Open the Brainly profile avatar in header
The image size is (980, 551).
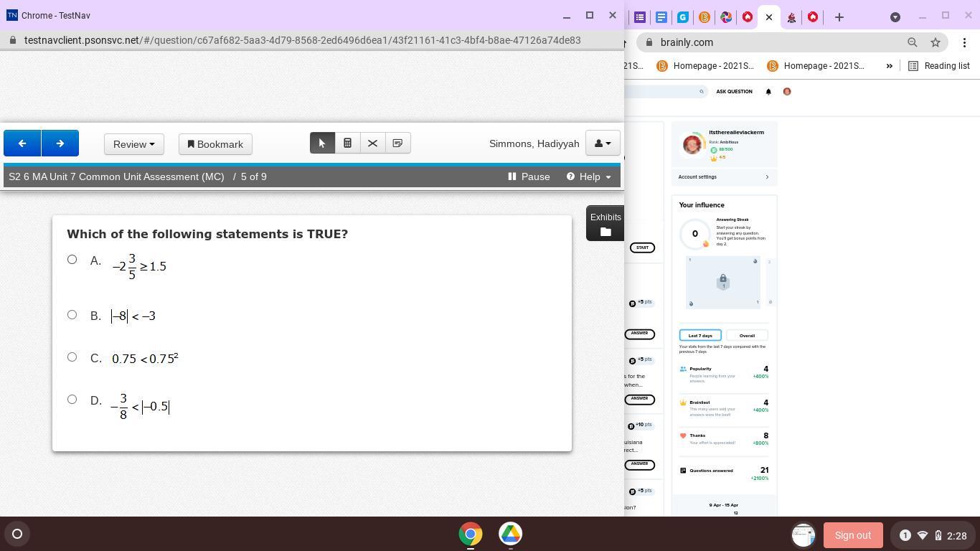pyautogui.click(x=787, y=92)
